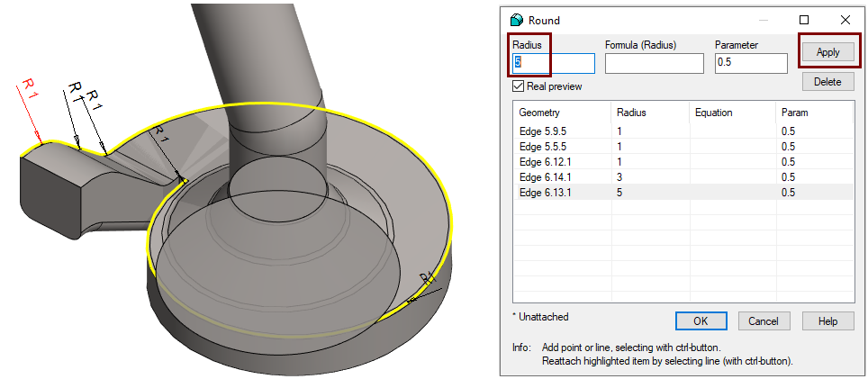Select the Edge 5.5.5 row
The image size is (868, 379).
click(543, 147)
